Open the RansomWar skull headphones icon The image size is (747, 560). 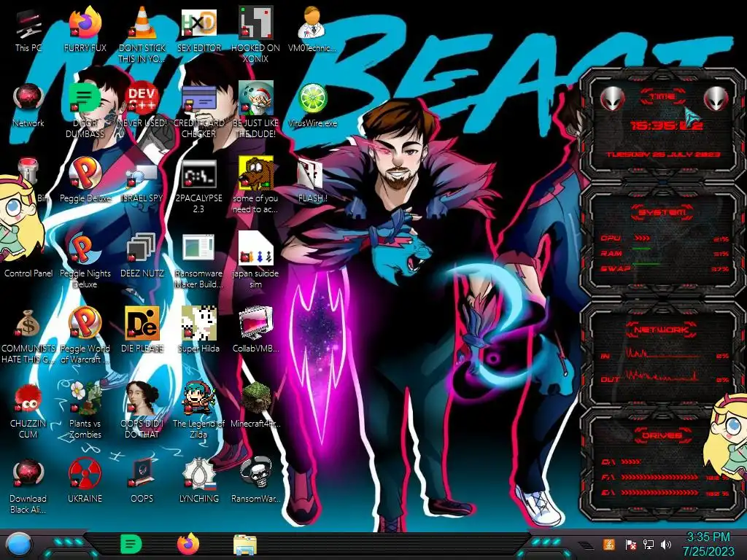(x=256, y=480)
